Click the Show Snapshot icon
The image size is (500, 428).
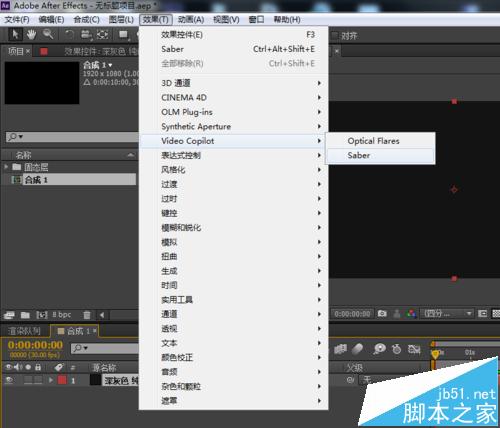[x=397, y=313]
